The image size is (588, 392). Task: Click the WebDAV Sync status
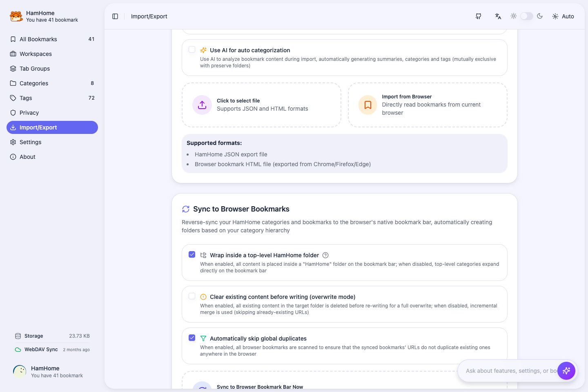click(x=52, y=350)
